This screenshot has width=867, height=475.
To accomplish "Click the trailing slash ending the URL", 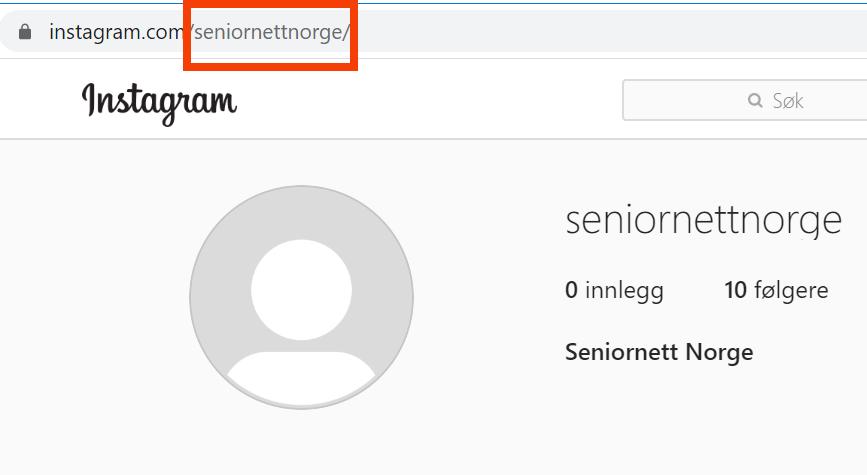I will coord(347,32).
